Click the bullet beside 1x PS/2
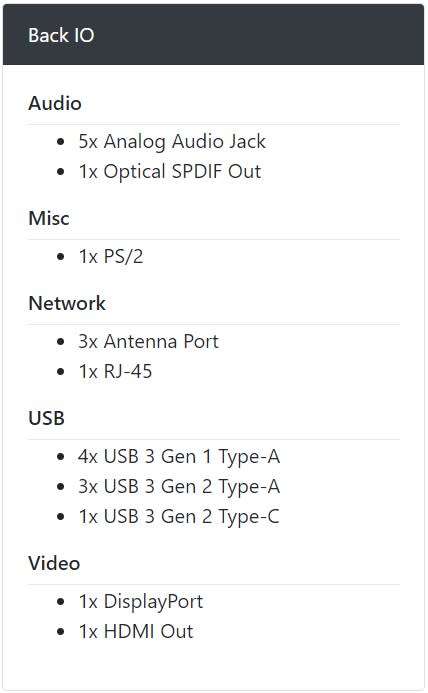The image size is (428, 693). tap(61, 256)
